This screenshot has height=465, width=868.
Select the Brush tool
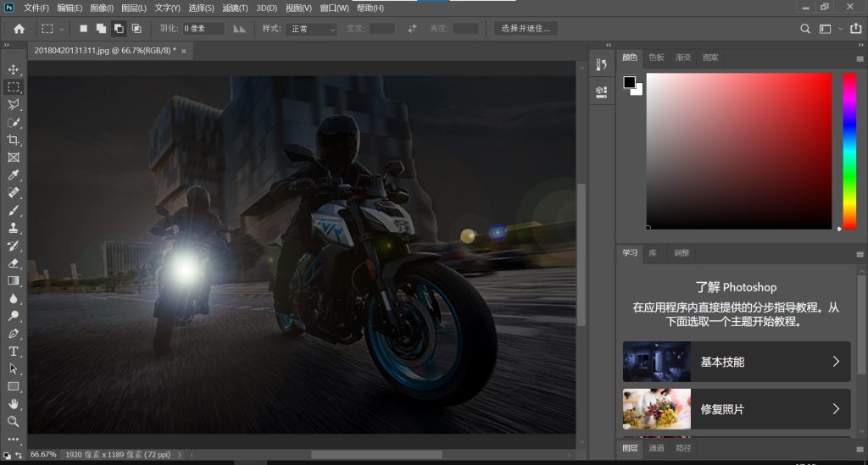14,210
